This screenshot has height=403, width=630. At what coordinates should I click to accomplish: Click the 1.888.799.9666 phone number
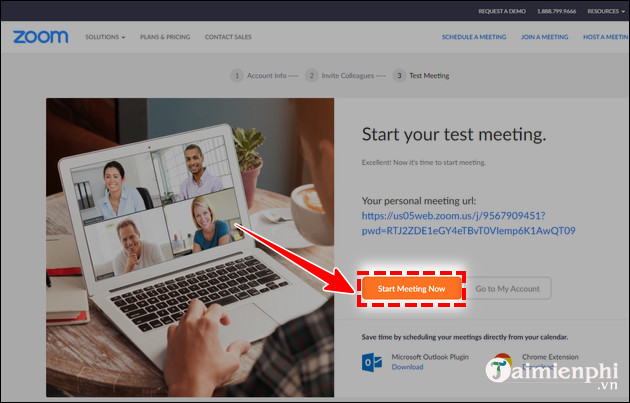(556, 11)
